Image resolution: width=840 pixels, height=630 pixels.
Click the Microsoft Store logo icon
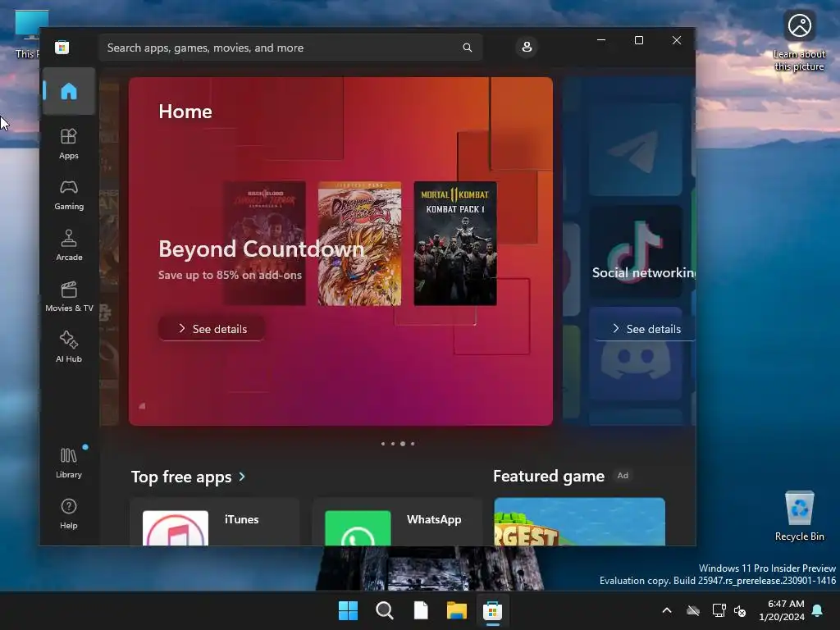pyautogui.click(x=62, y=47)
